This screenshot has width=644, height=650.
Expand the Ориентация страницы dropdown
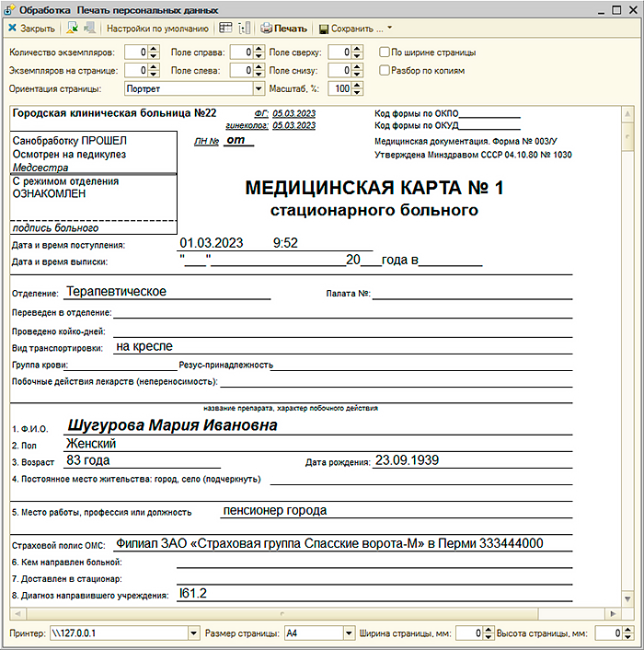pyautogui.click(x=259, y=89)
